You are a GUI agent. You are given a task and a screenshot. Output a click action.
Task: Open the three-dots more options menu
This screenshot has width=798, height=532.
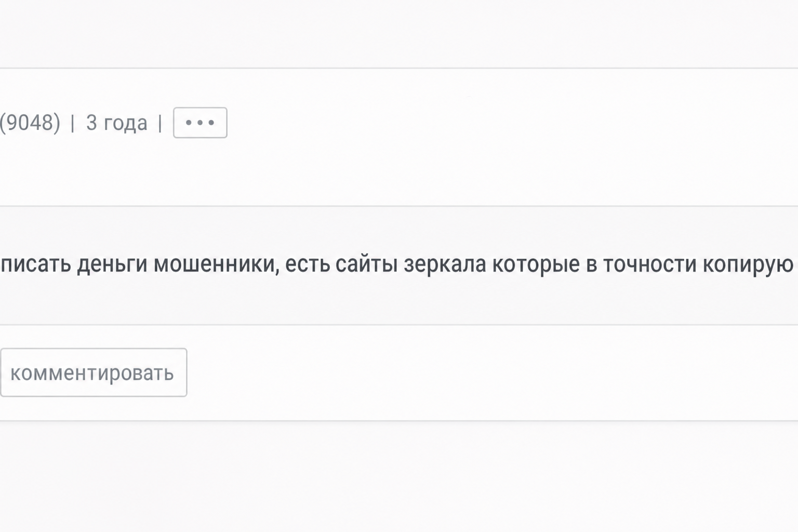click(200, 123)
